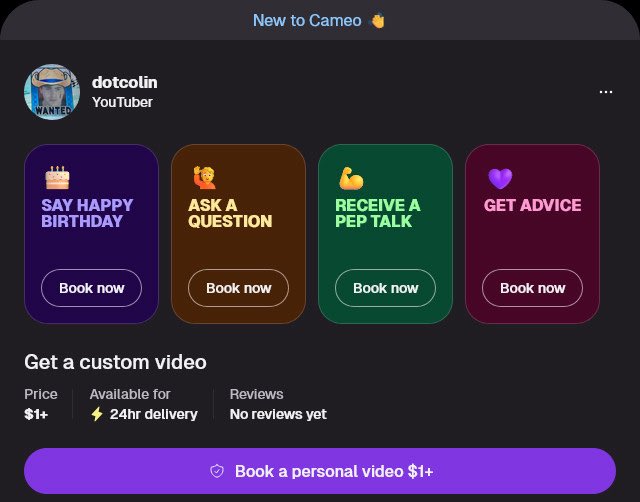
Task: Click the shield check icon on the purple button
Action: [217, 471]
